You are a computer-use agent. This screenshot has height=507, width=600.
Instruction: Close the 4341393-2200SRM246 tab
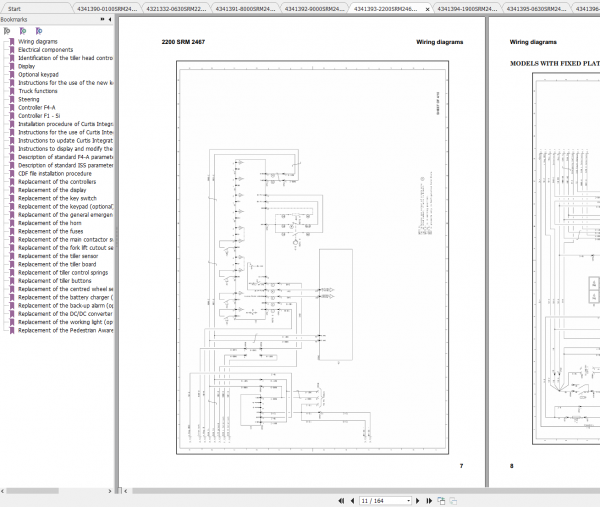click(427, 9)
